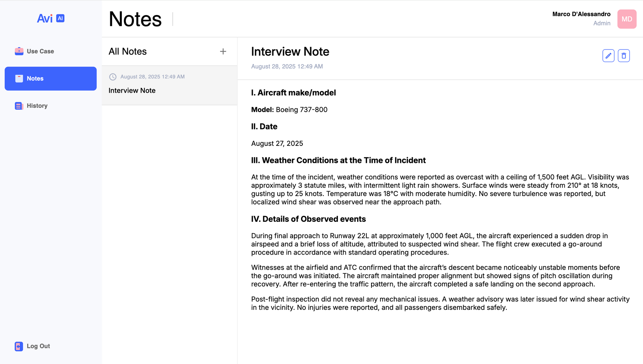Image resolution: width=643 pixels, height=364 pixels.
Task: Click the Interview Note heading in the detail pane
Action: click(x=290, y=52)
